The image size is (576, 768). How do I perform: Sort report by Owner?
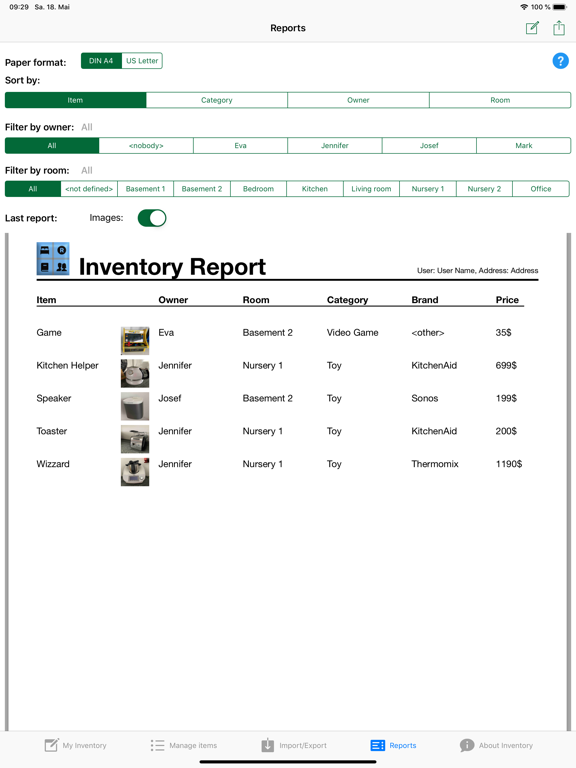coord(358,100)
